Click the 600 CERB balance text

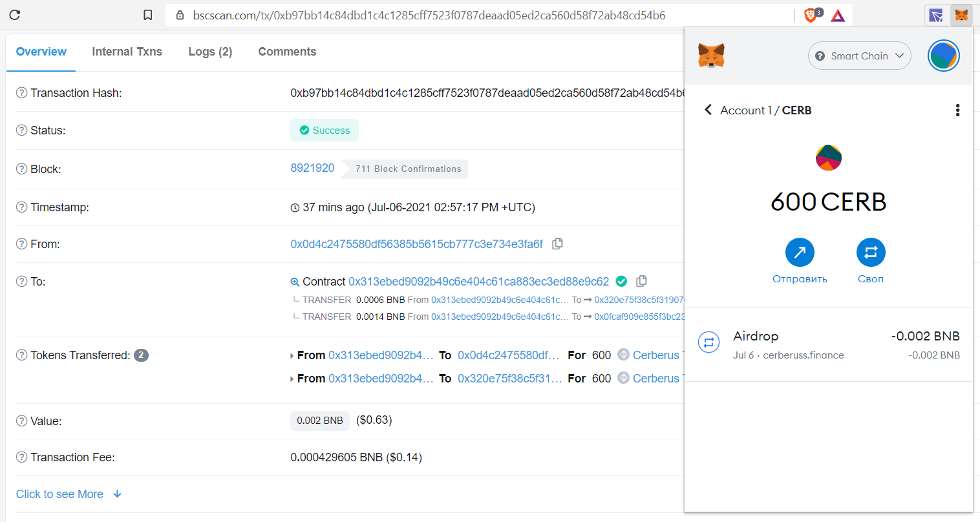click(828, 202)
